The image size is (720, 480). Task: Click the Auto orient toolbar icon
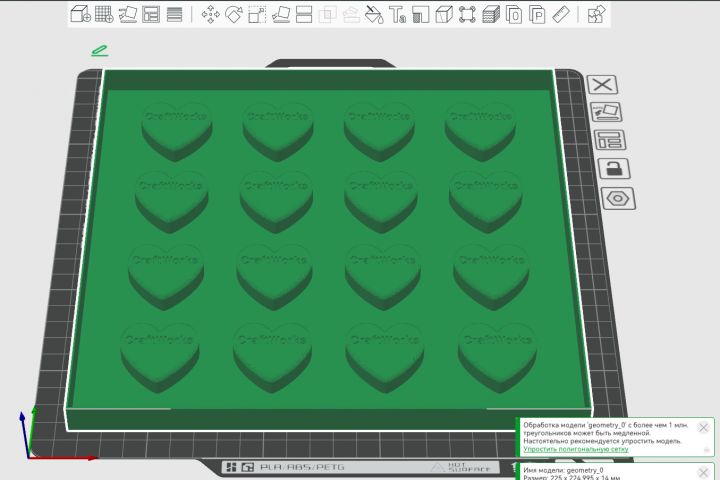(x=128, y=14)
